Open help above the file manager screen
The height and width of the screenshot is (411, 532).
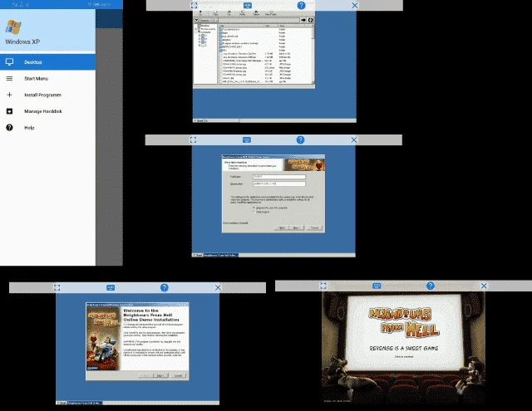pyautogui.click(x=301, y=6)
